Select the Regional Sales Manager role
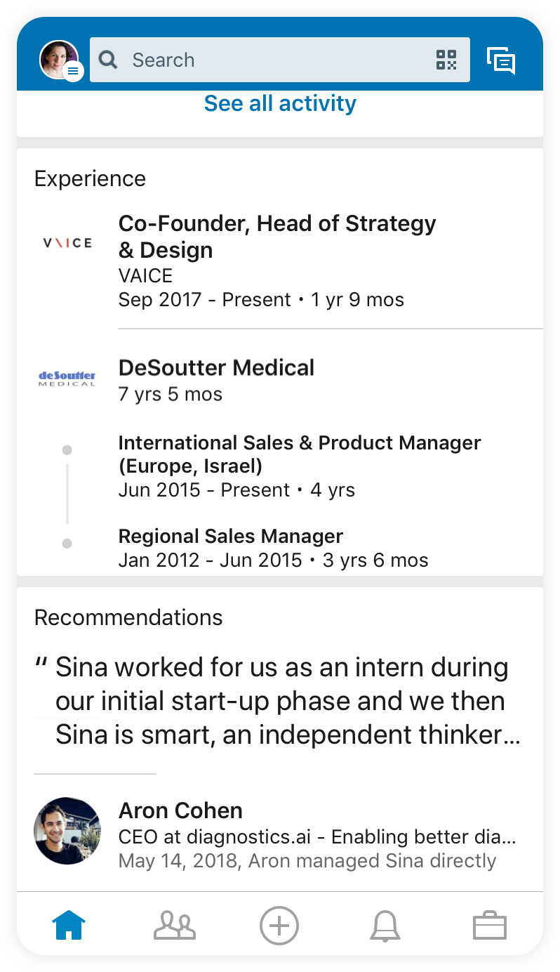 231,537
